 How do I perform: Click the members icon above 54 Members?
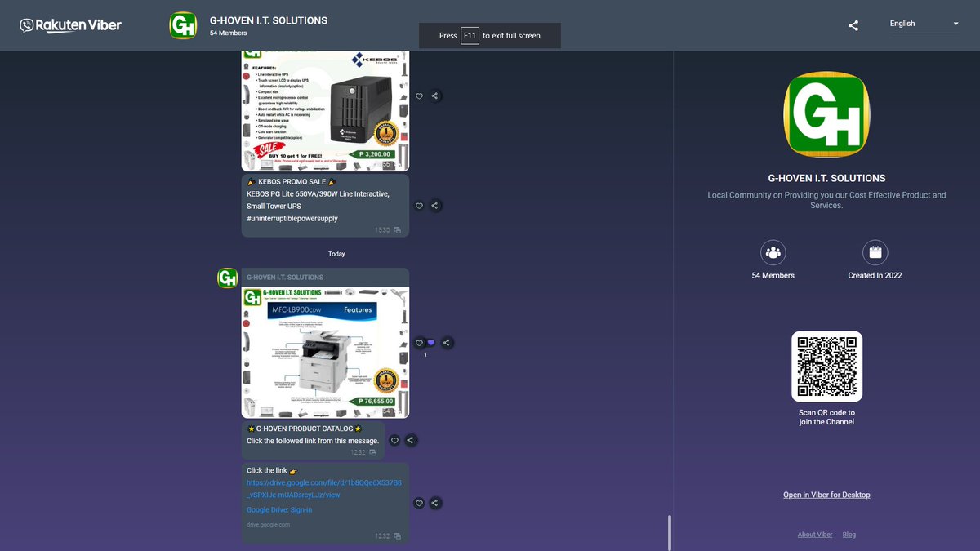click(773, 252)
